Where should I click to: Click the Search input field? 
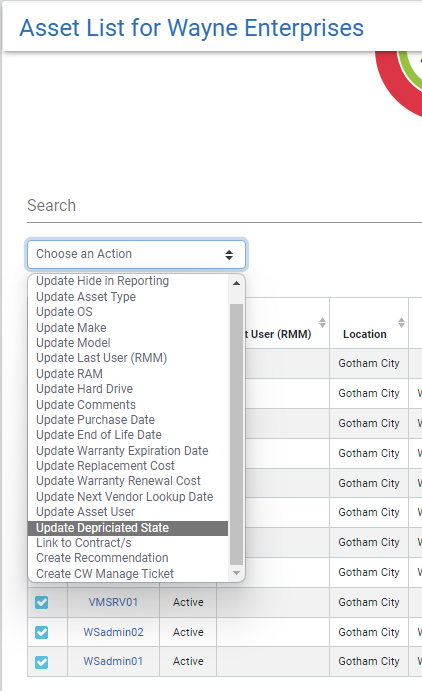pos(225,206)
